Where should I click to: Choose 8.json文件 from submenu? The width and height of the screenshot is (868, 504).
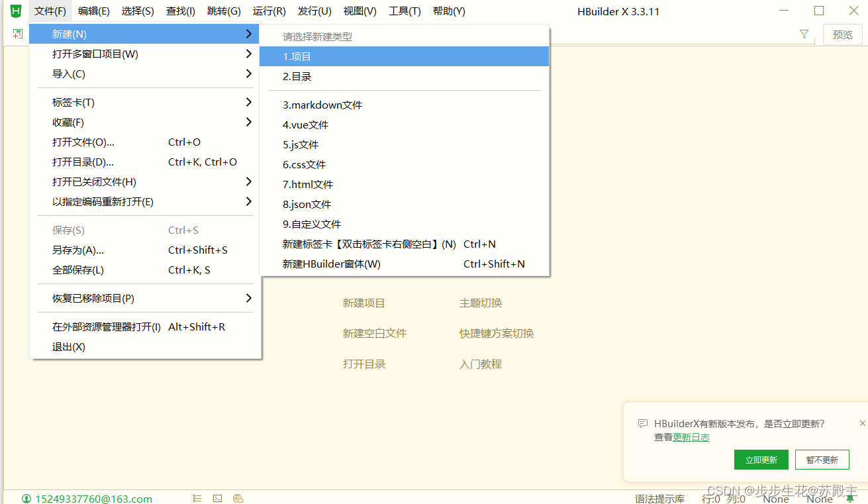404,204
